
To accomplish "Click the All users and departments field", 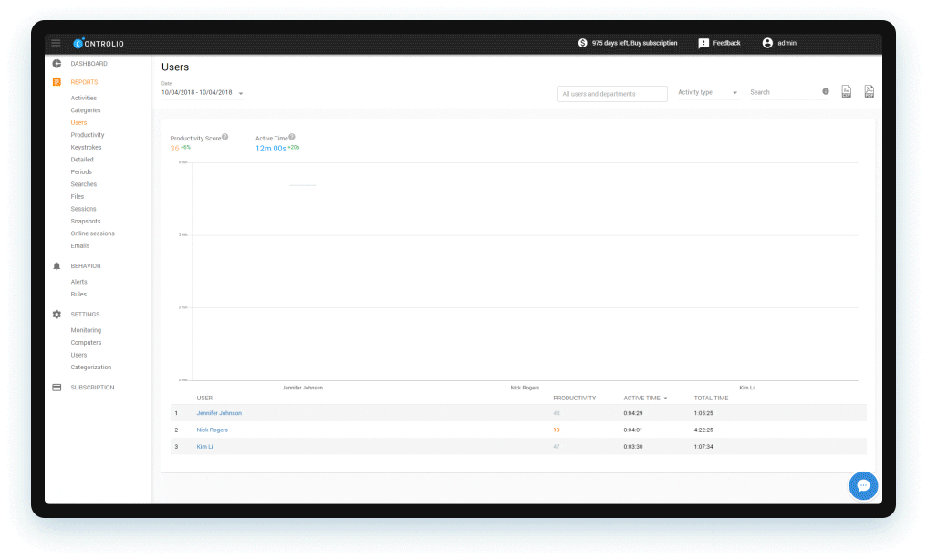I will point(612,94).
